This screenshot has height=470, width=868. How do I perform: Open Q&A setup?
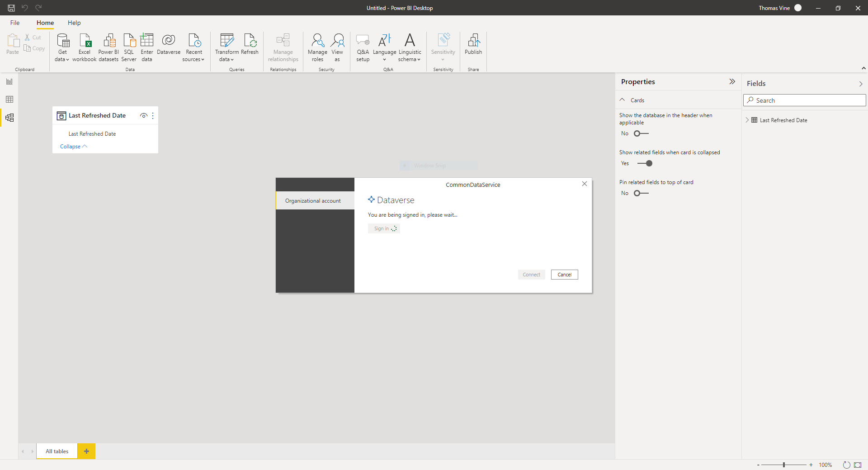(x=363, y=47)
